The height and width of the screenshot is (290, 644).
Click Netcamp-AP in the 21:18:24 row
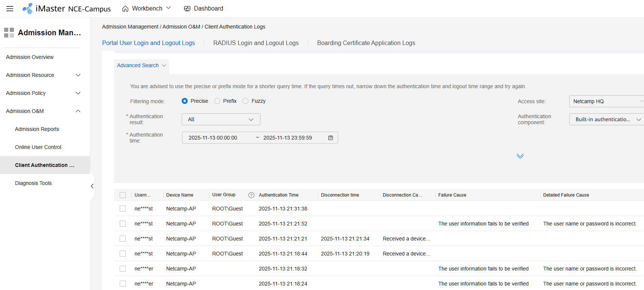[x=181, y=284]
